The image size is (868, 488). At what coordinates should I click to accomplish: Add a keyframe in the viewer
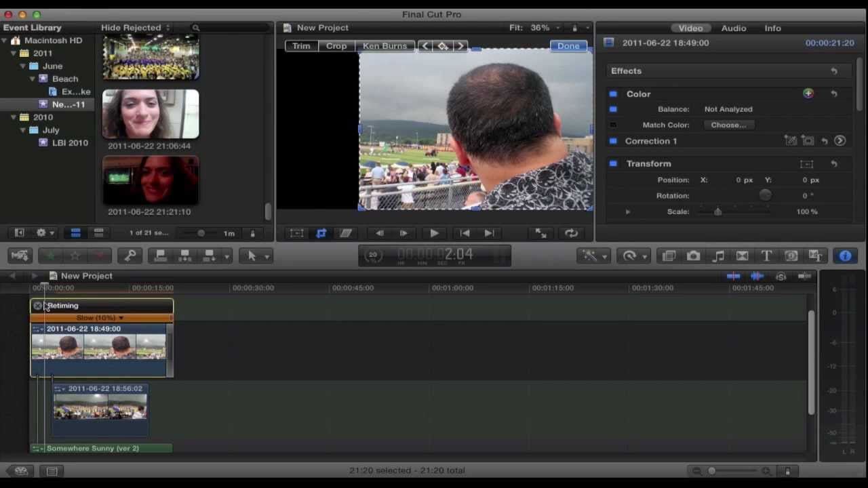[x=443, y=46]
